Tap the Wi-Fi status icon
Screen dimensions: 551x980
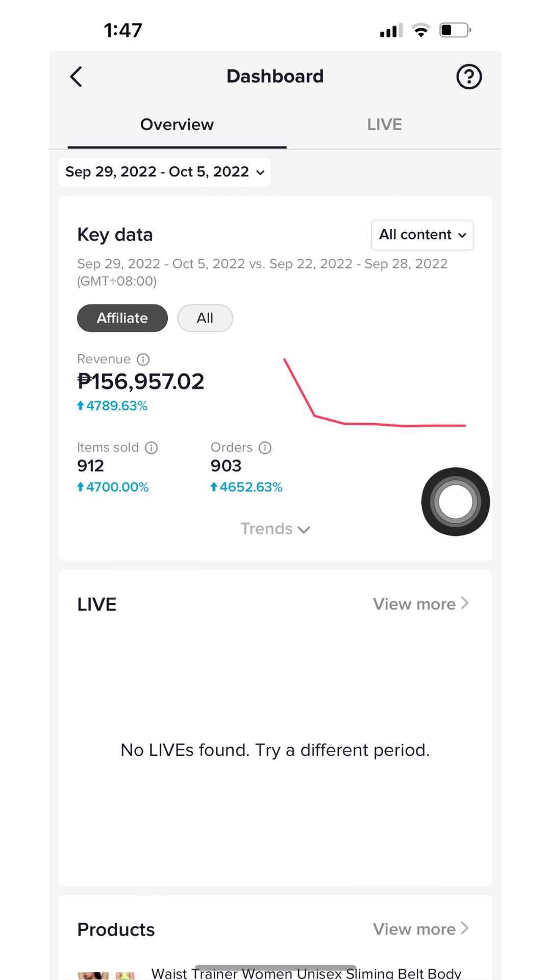click(421, 31)
